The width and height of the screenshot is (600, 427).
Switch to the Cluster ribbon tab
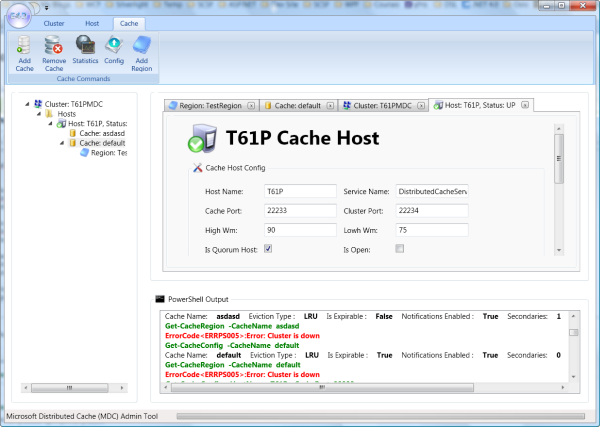54,23
